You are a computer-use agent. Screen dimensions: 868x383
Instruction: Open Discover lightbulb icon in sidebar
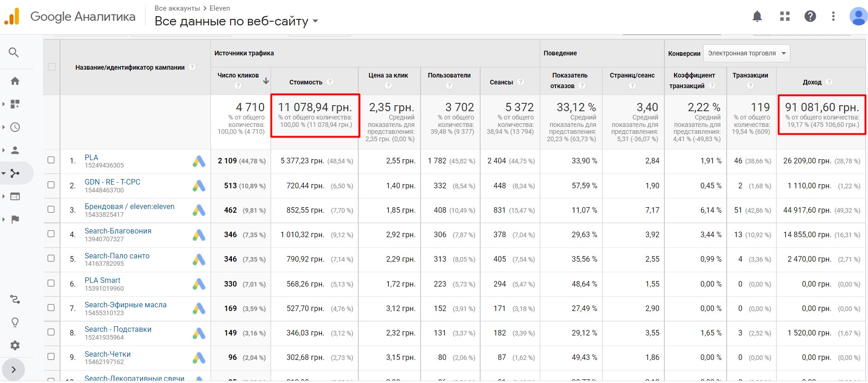point(15,323)
